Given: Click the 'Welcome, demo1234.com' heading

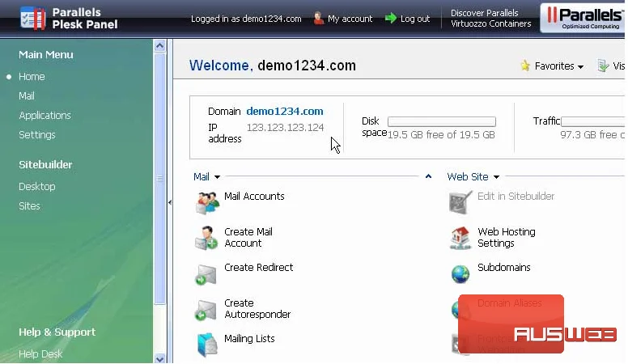Looking at the screenshot, I should tap(273, 66).
